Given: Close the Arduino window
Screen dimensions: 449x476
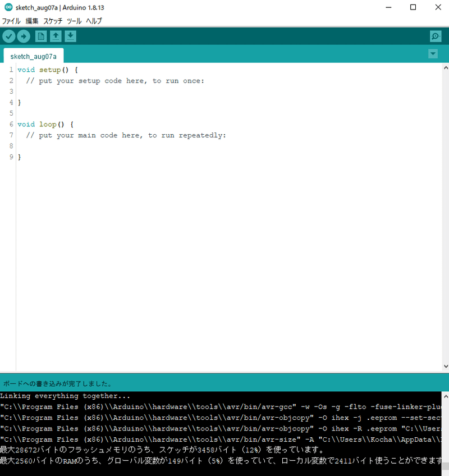Looking at the screenshot, I should [438, 7].
